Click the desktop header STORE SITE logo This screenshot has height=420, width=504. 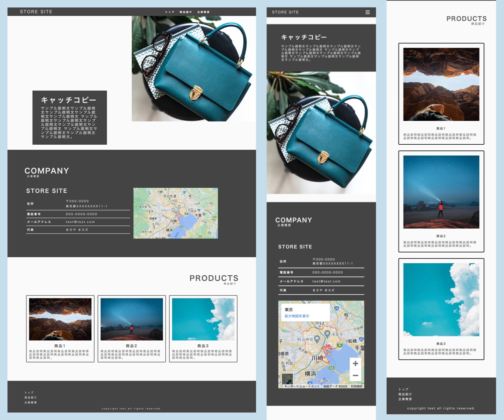coord(36,12)
